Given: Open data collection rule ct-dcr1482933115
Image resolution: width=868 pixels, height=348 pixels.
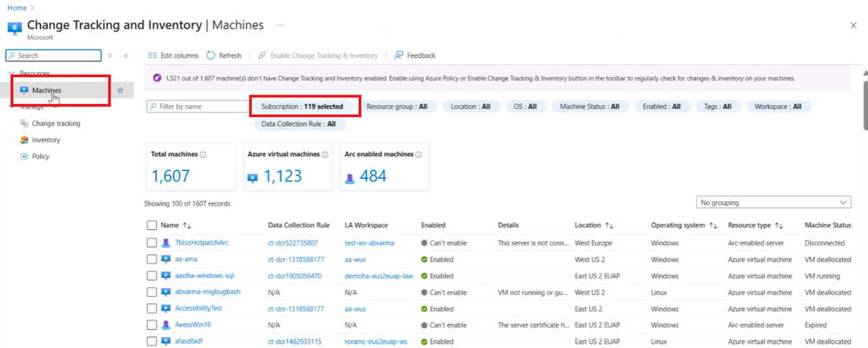Looking at the screenshot, I should click(x=295, y=341).
